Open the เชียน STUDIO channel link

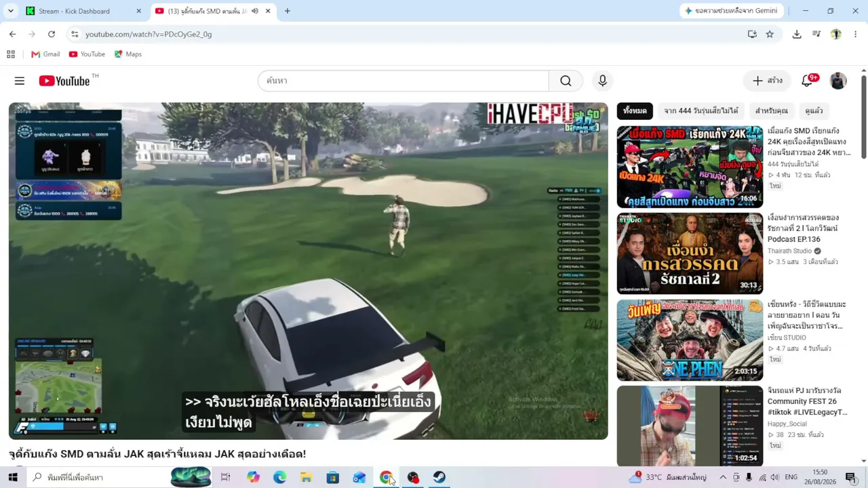[787, 338]
